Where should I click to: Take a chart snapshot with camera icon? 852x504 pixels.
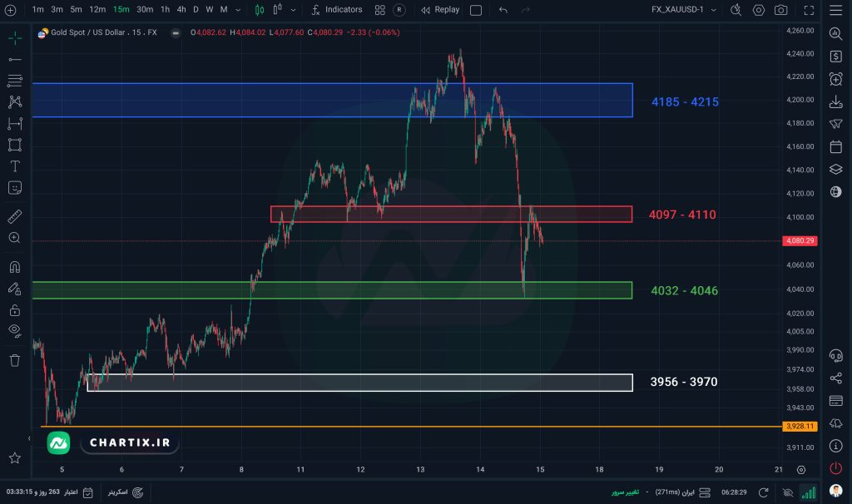780,10
